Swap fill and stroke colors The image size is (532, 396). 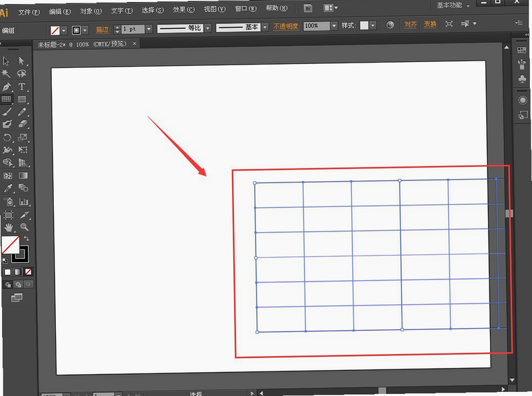pyautogui.click(x=27, y=238)
